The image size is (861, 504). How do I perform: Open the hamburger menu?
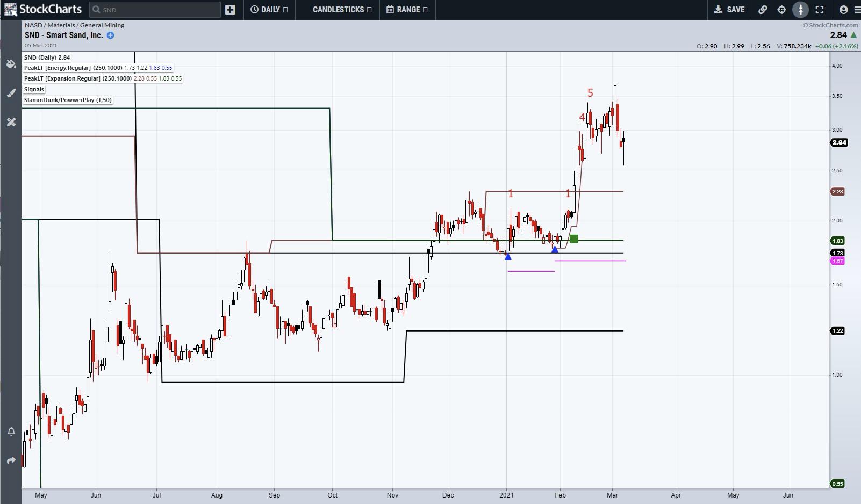(x=856, y=10)
